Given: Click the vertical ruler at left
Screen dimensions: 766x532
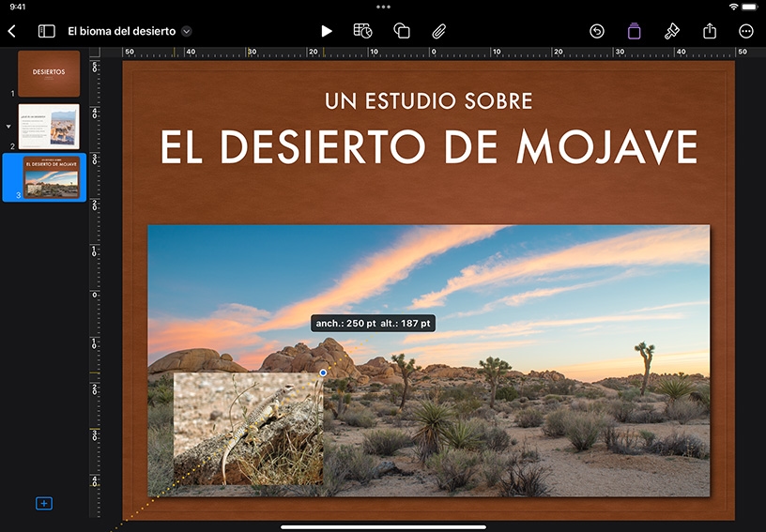Looking at the screenshot, I should pyautogui.click(x=95, y=288).
